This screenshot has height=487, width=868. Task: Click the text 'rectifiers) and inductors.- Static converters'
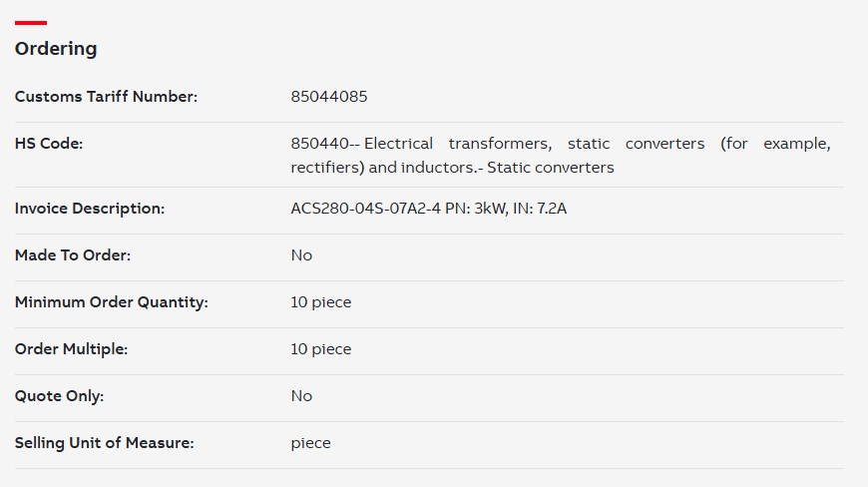pyautogui.click(x=452, y=167)
